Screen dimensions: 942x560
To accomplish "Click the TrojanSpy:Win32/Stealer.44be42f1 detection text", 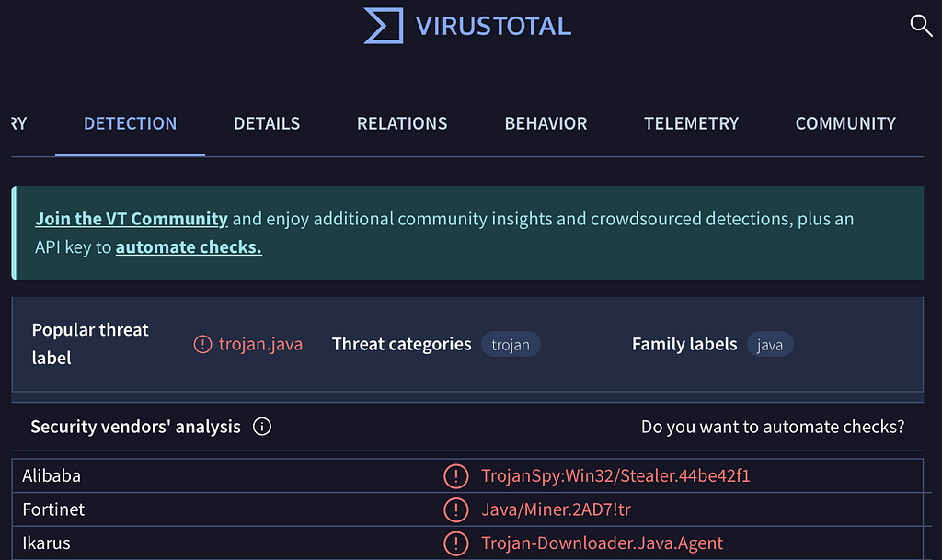I will tap(615, 476).
